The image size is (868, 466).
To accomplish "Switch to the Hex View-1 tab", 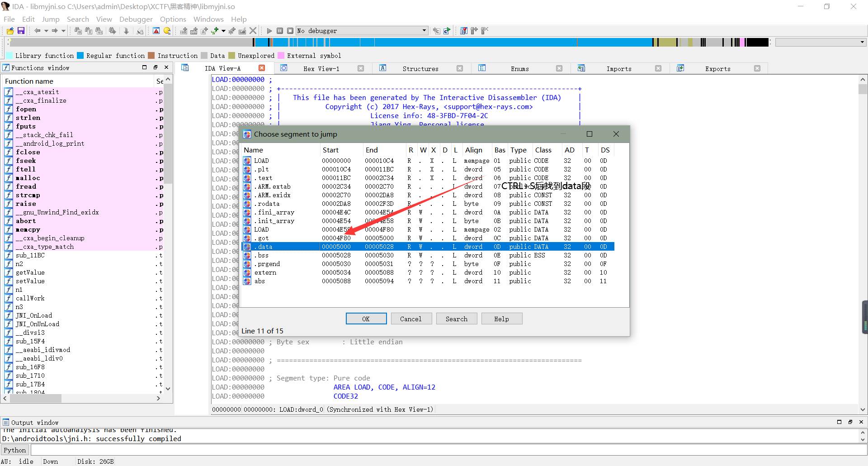I will pyautogui.click(x=321, y=69).
